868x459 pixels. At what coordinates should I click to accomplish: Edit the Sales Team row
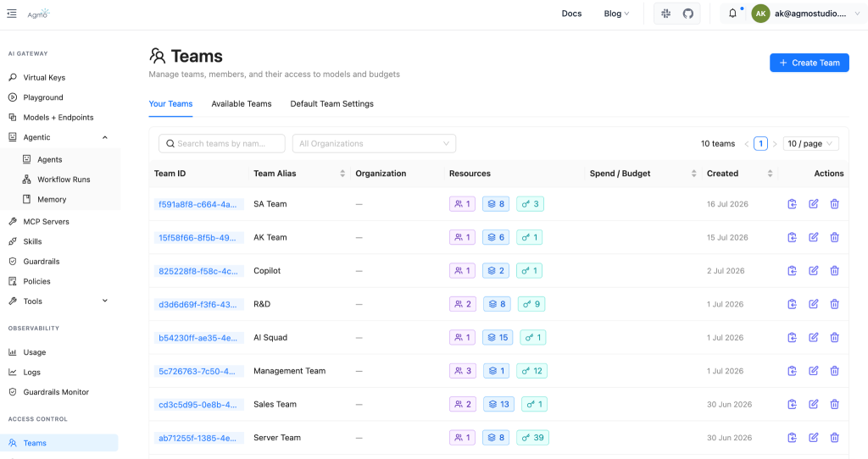[813, 404]
